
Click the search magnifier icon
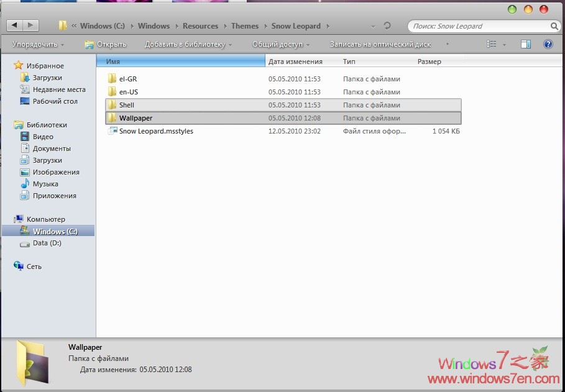point(554,26)
